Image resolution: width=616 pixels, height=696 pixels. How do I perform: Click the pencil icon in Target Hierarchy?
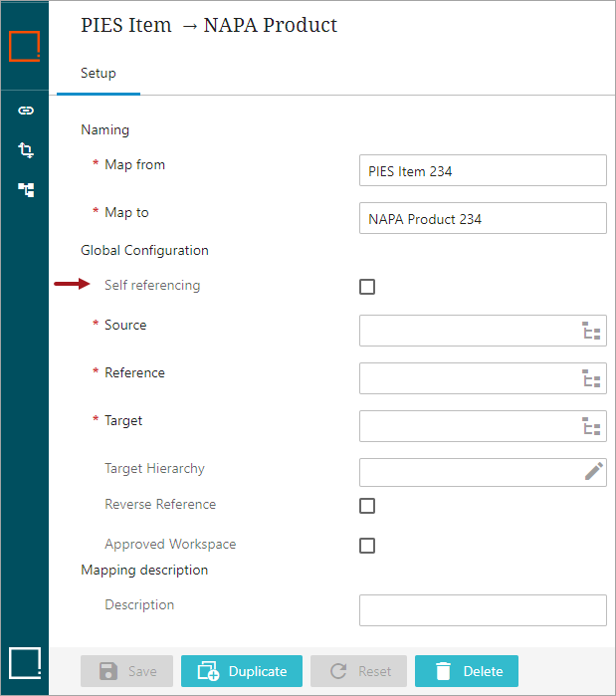pyautogui.click(x=593, y=472)
